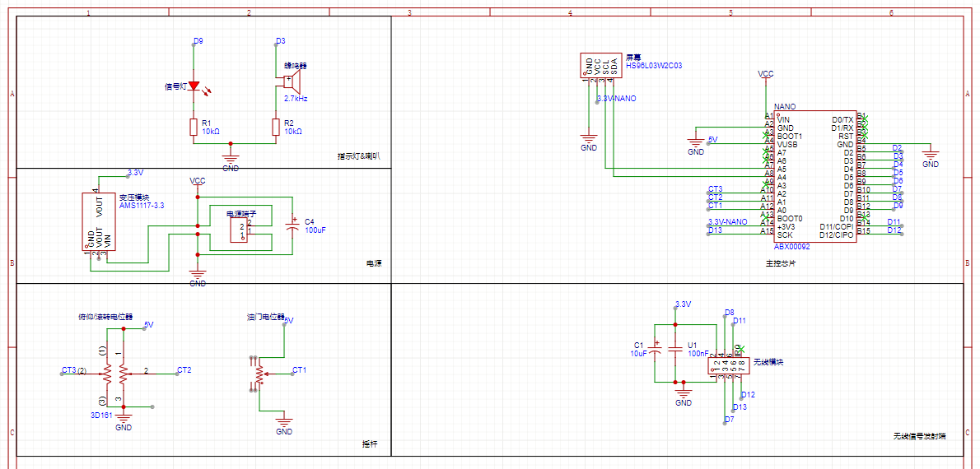Click the AMS1117-3.3 regulator component

click(98, 221)
